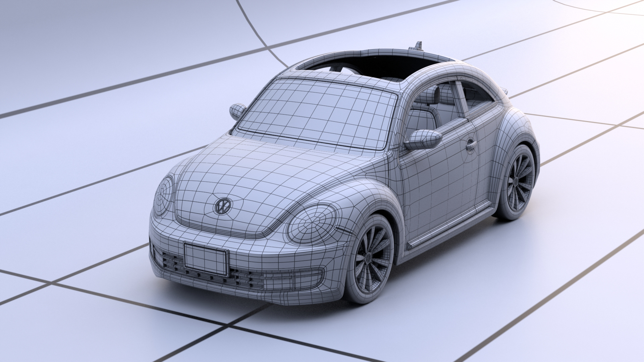This screenshot has height=362, width=644.
Task: Select the headlight on the far side
Action: [x=164, y=196]
